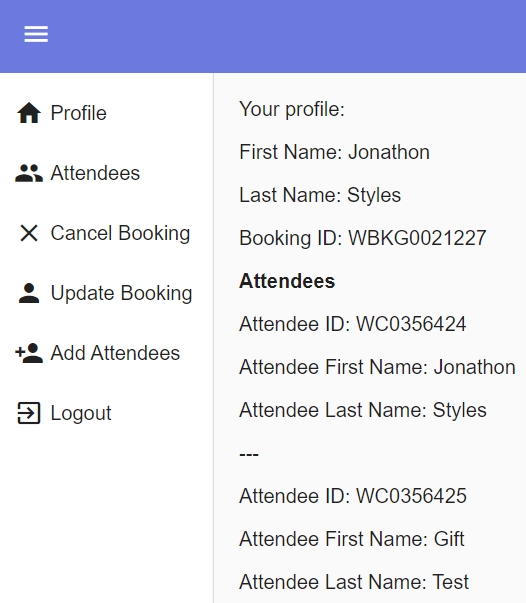Click the bold Attendees heading

287,281
